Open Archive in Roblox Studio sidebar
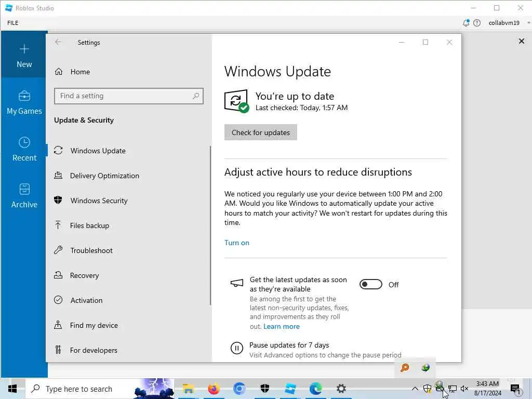 [24, 196]
